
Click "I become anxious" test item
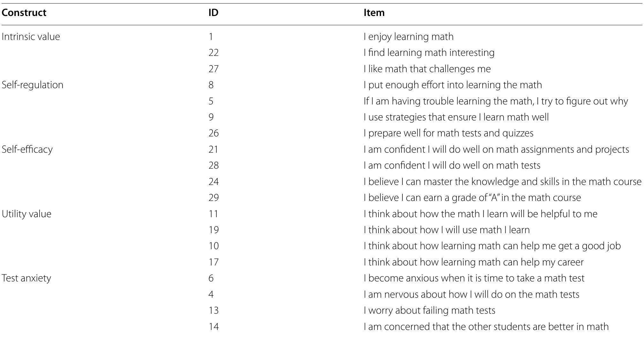pos(474,278)
